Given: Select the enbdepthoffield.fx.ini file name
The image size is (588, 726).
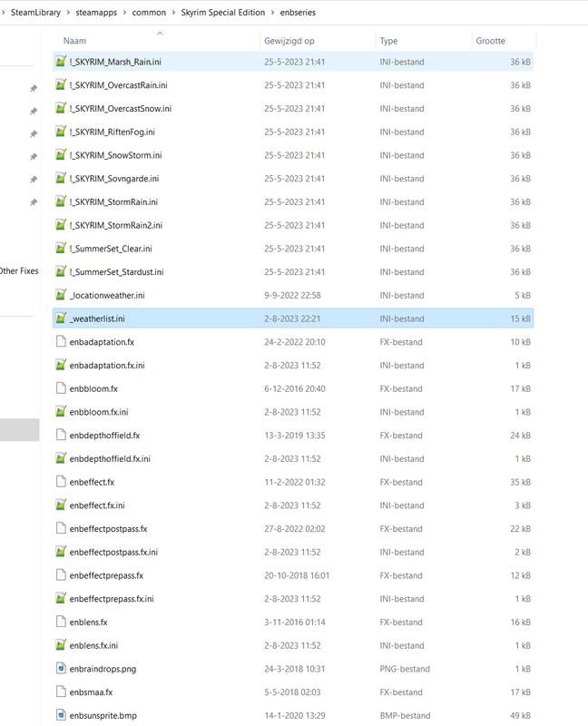Looking at the screenshot, I should pyautogui.click(x=110, y=458).
